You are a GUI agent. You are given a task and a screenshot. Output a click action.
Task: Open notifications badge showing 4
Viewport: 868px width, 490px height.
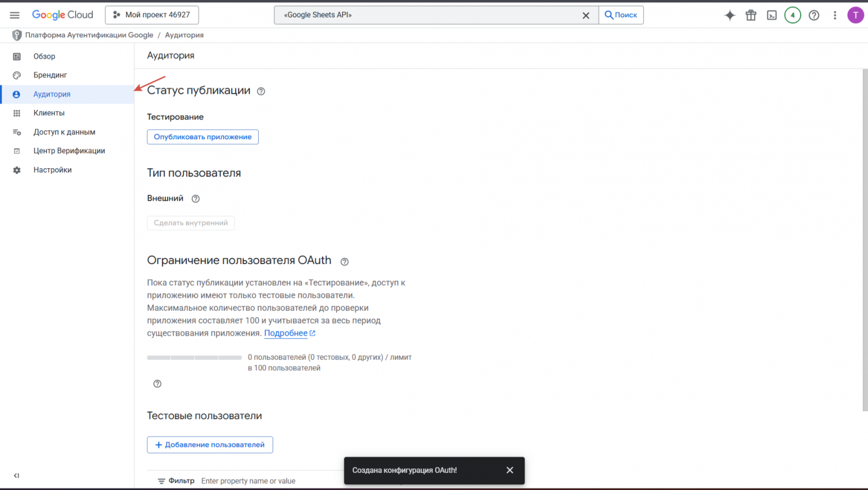pos(792,15)
